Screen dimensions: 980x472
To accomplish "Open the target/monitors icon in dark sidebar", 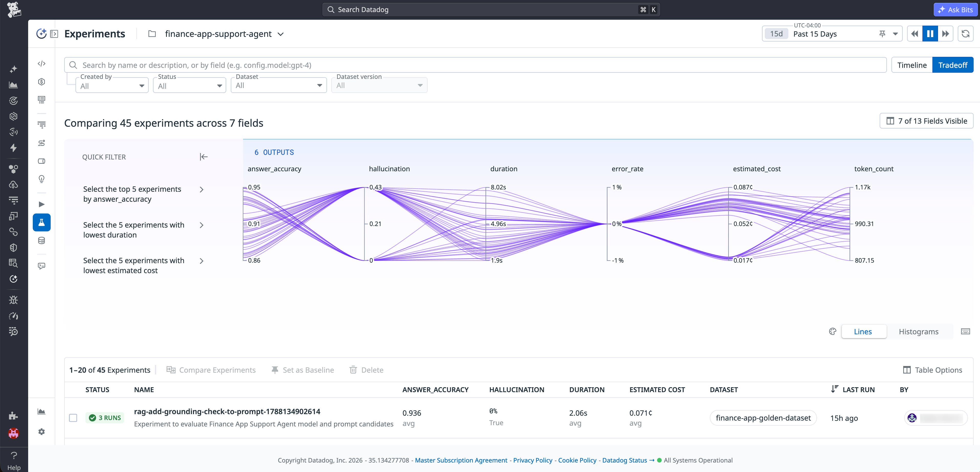I will 14,101.
